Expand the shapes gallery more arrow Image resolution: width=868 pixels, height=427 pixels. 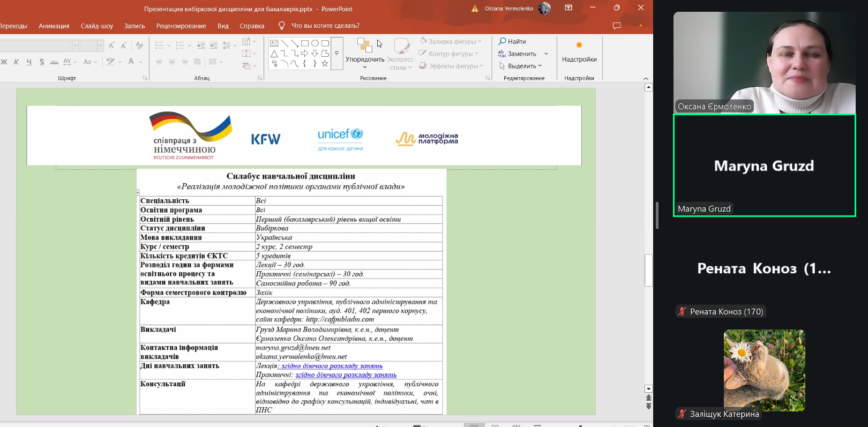coord(336,54)
